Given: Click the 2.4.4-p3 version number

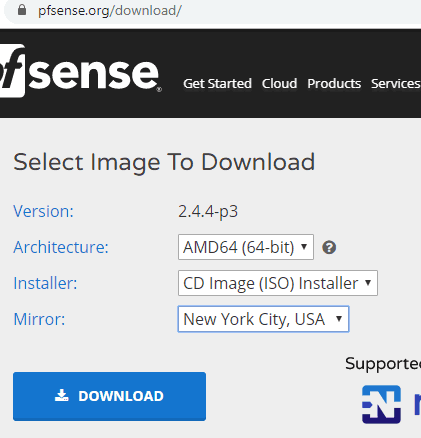Looking at the screenshot, I should click(x=208, y=211).
